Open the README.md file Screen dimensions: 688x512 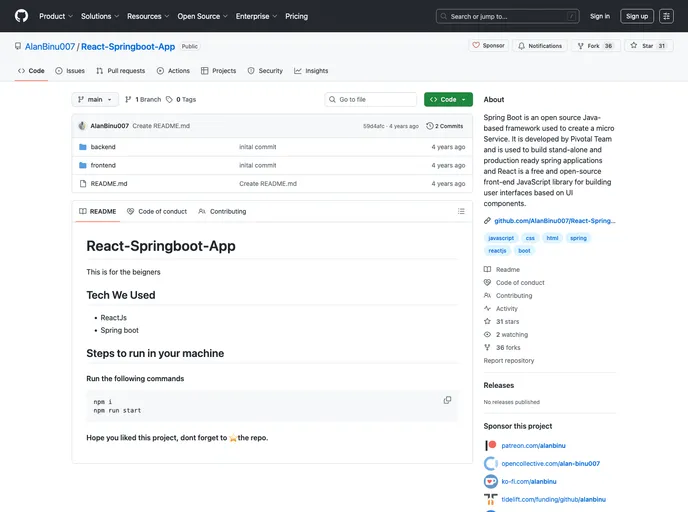click(x=109, y=184)
